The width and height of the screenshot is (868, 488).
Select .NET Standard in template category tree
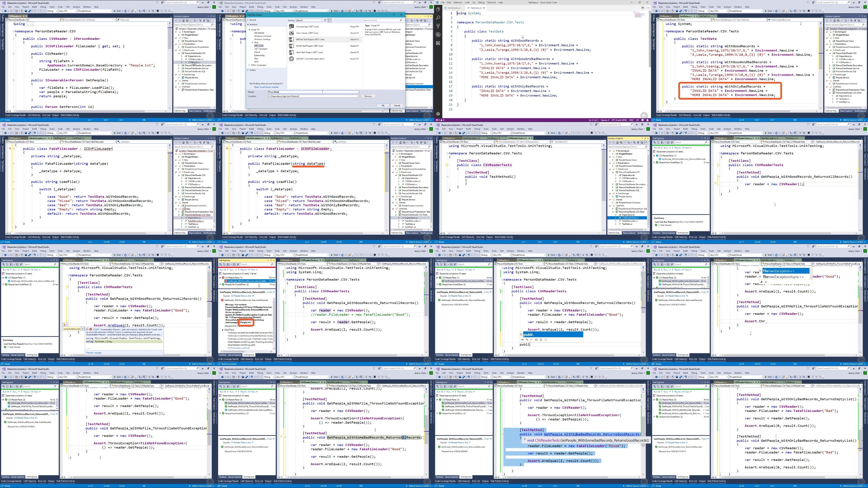click(260, 49)
